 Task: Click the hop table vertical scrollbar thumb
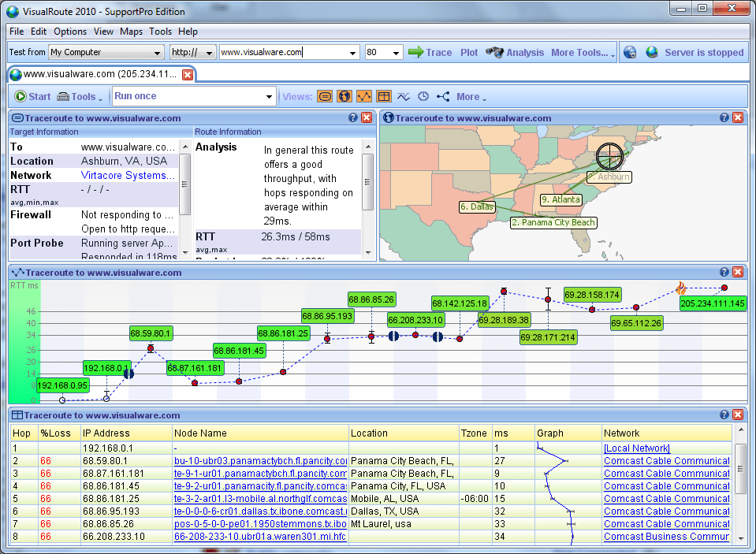(740, 468)
